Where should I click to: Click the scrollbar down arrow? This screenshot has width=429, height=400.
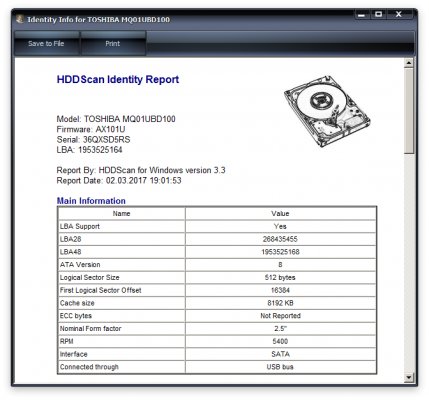[x=409, y=377]
